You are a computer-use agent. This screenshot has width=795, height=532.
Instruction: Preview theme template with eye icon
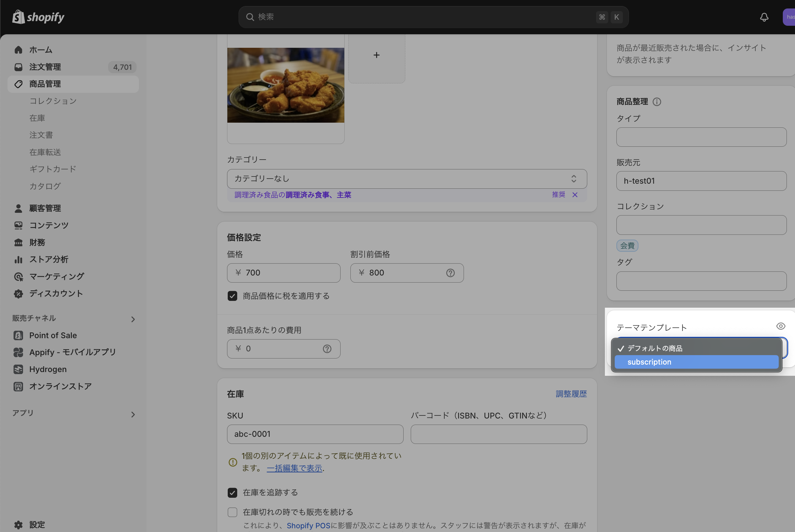tap(780, 326)
